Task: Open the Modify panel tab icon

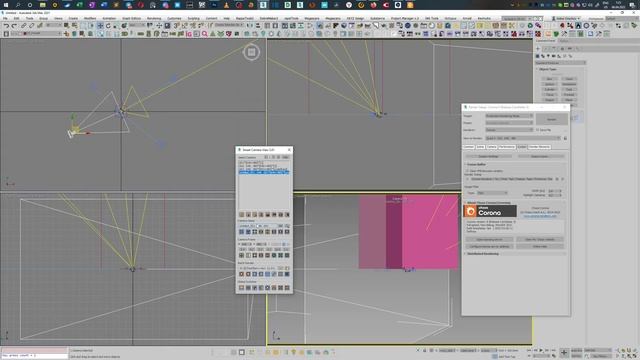Action: click(546, 49)
